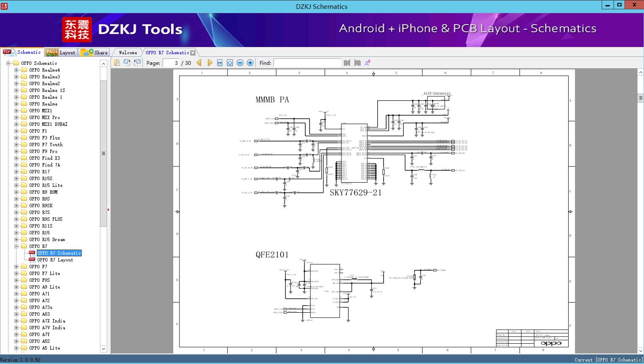The width and height of the screenshot is (644, 364).
Task: Expand the OPPO F3 Plus folder
Action: [16, 138]
